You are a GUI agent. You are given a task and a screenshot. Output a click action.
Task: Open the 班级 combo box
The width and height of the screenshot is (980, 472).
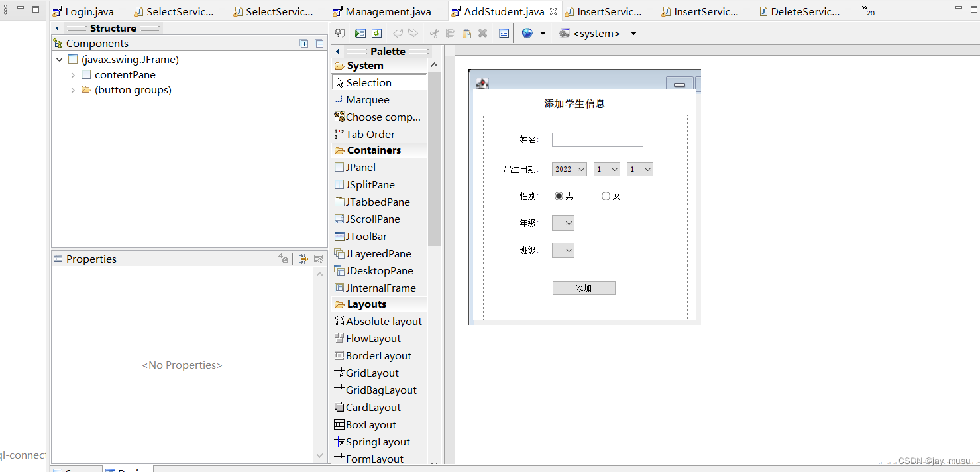(563, 250)
